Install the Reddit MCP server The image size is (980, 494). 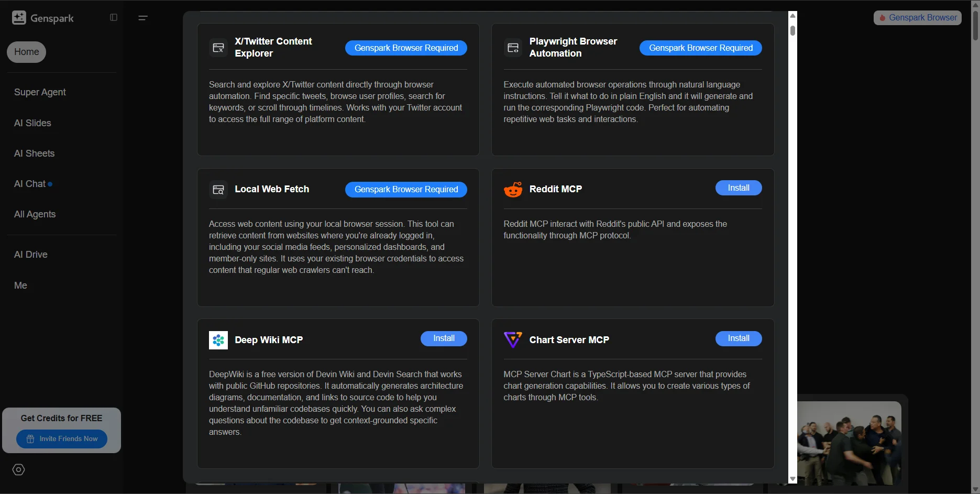coord(739,188)
